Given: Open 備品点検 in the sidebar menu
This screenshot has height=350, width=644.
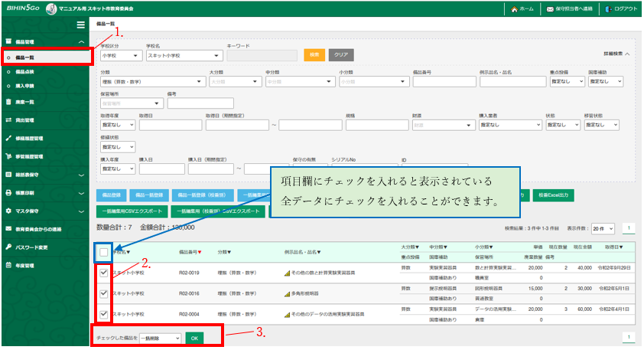Looking at the screenshot, I should (27, 70).
